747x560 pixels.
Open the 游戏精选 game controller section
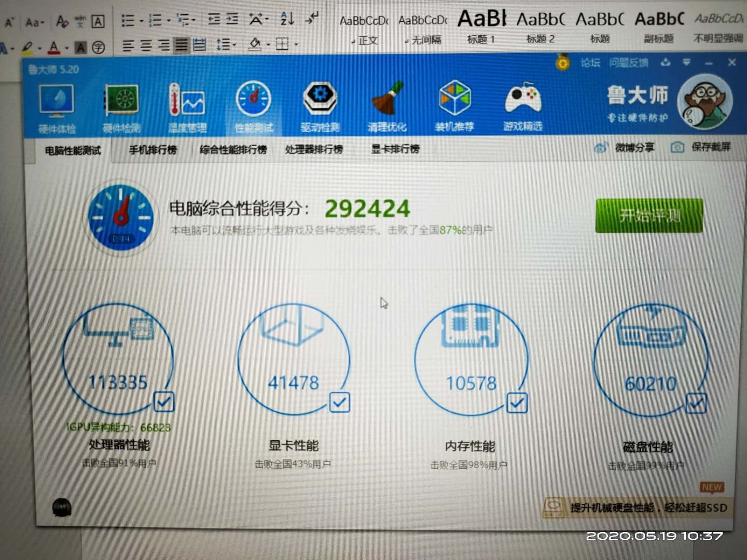pyautogui.click(x=523, y=105)
